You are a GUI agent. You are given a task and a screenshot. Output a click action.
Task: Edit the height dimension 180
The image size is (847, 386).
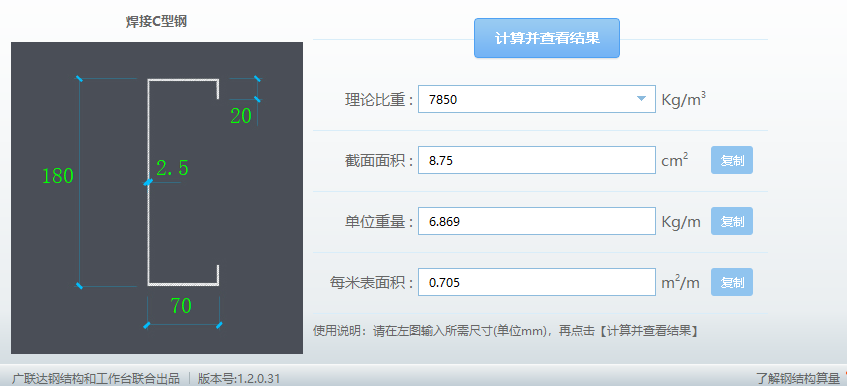pyautogui.click(x=58, y=176)
